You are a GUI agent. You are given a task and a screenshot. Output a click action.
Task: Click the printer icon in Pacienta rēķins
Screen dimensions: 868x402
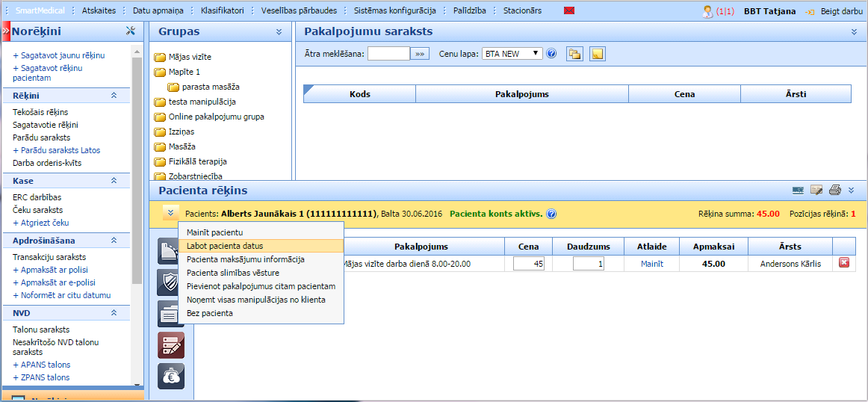click(834, 191)
